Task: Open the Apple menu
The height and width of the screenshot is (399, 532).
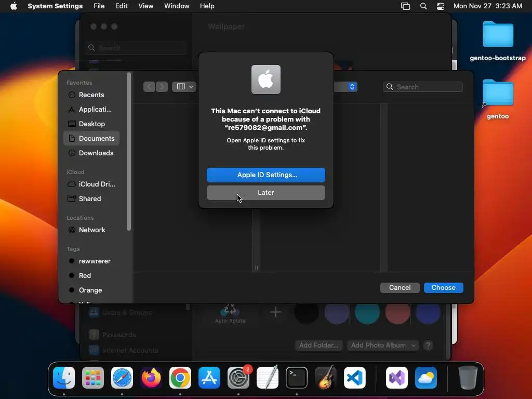Action: click(14, 6)
